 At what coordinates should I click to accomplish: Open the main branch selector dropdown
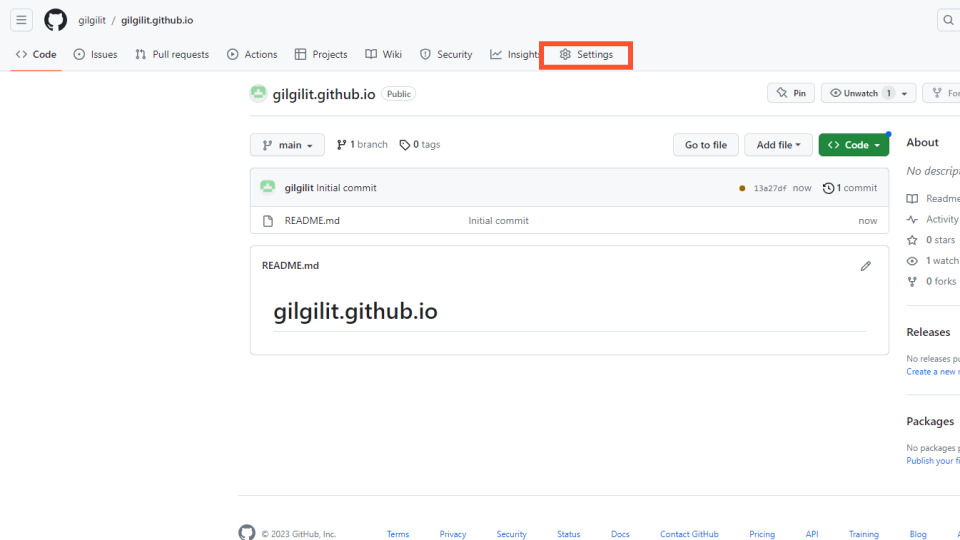coord(287,145)
